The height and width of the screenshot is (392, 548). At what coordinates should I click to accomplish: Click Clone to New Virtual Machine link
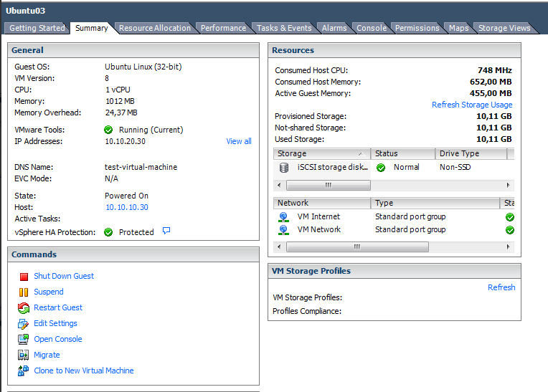(x=83, y=371)
